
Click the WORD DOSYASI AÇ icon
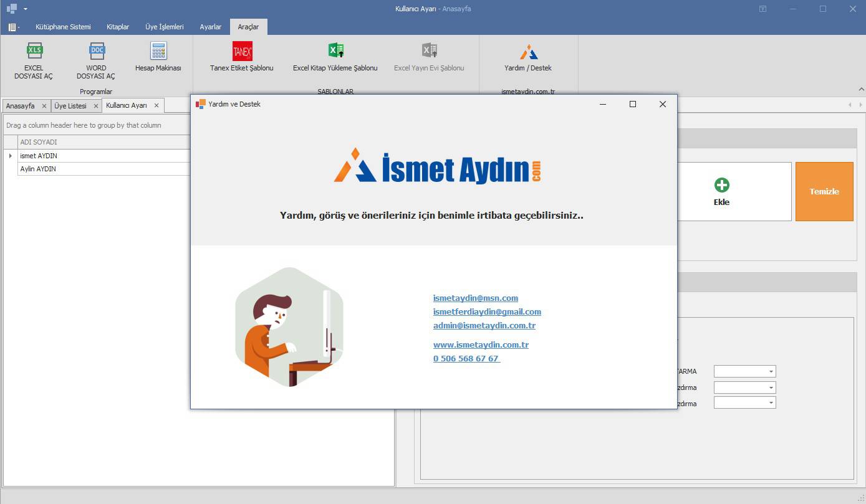click(97, 51)
